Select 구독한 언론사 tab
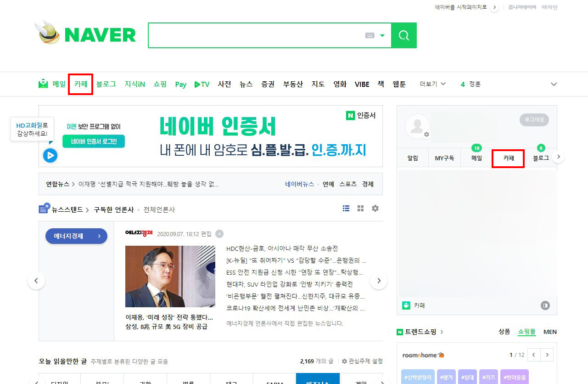Screen dimensions: 588x384 coord(113,209)
